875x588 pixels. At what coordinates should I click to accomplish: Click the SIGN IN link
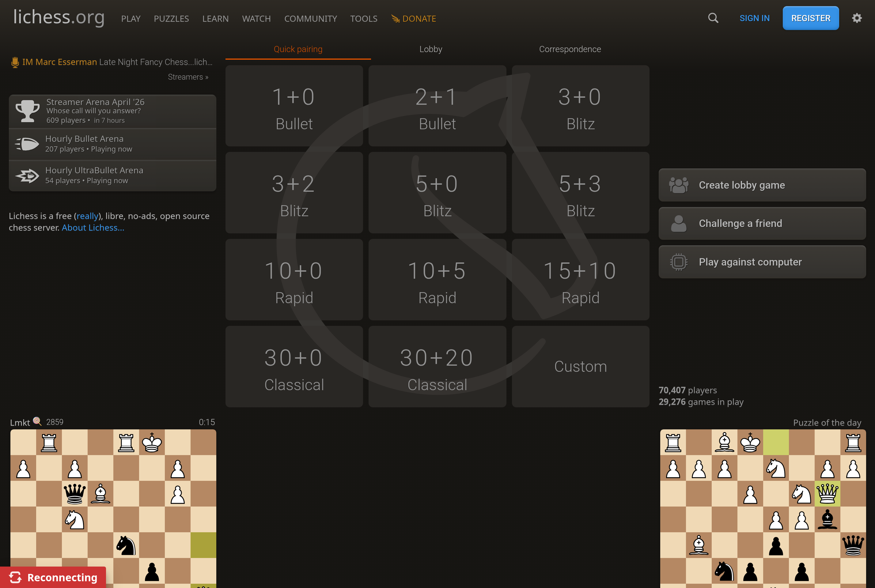(x=755, y=18)
